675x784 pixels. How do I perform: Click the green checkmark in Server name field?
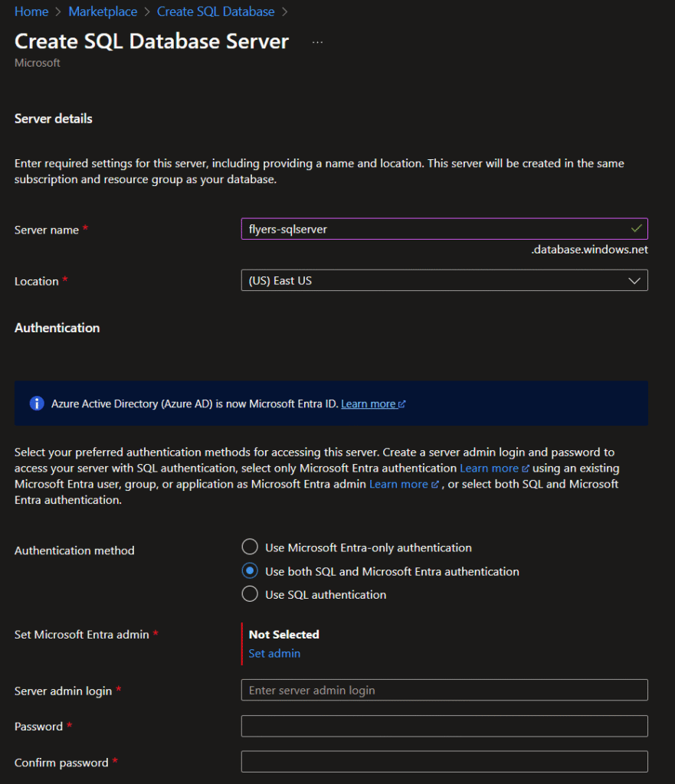[637, 228]
